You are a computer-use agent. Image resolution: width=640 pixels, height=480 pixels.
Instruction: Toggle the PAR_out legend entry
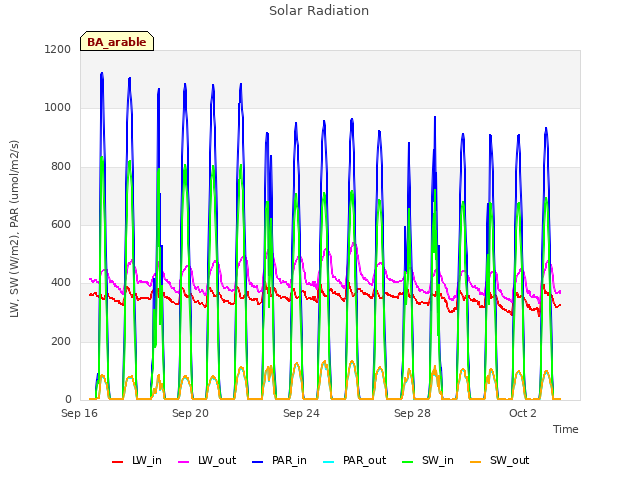[354, 461]
